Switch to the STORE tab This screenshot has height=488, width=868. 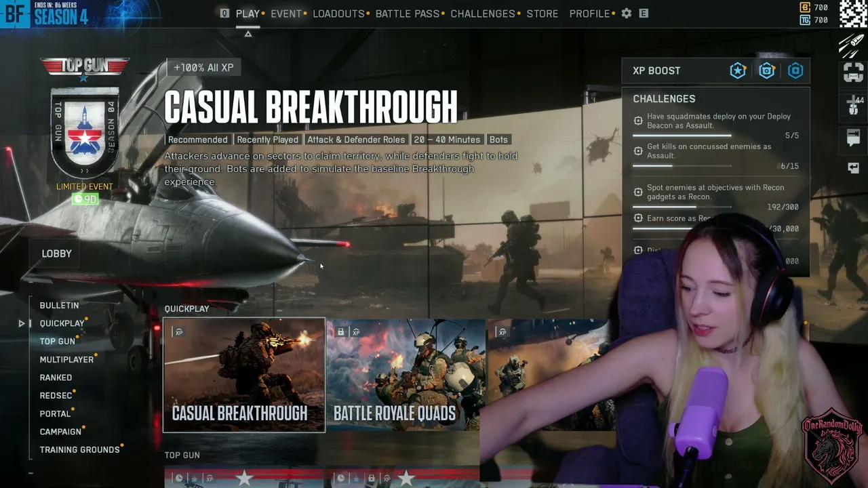[542, 14]
